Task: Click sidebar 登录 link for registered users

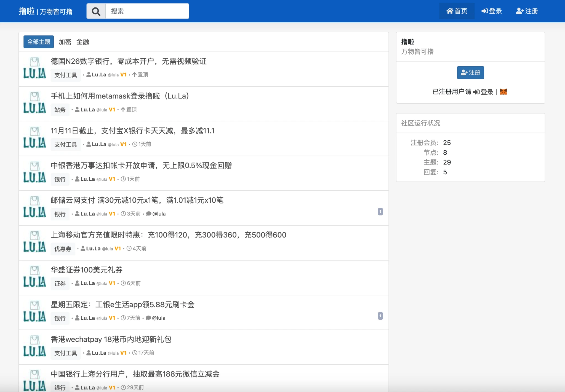Action: (x=483, y=92)
